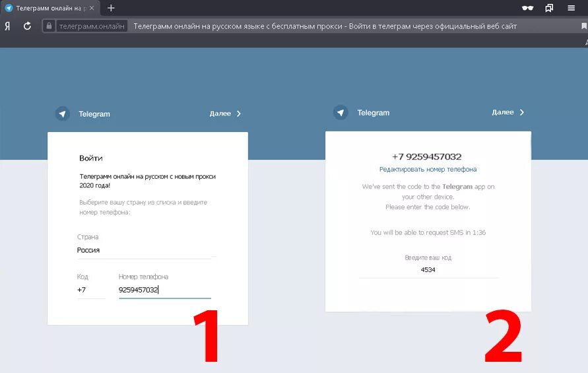Select the Телеграмм онлайн browser tab
588x373 pixels.
50,8
